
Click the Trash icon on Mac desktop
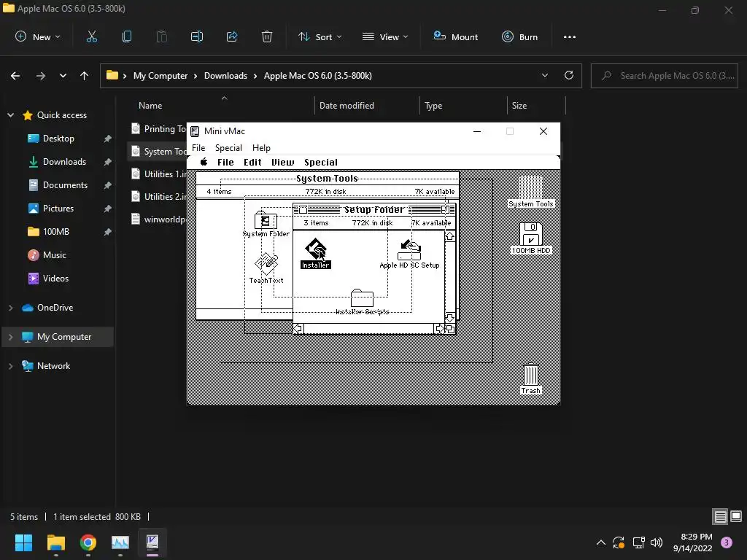[x=531, y=375]
